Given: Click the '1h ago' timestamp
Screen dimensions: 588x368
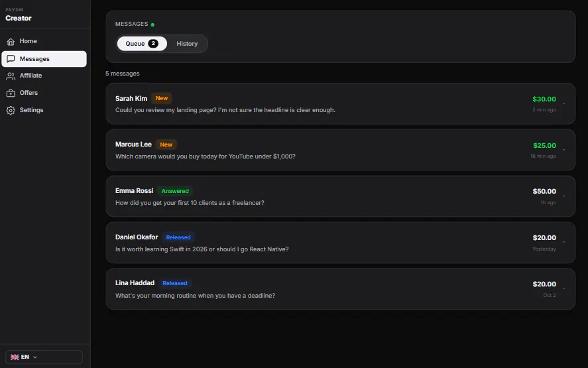Looking at the screenshot, I should (548, 203).
